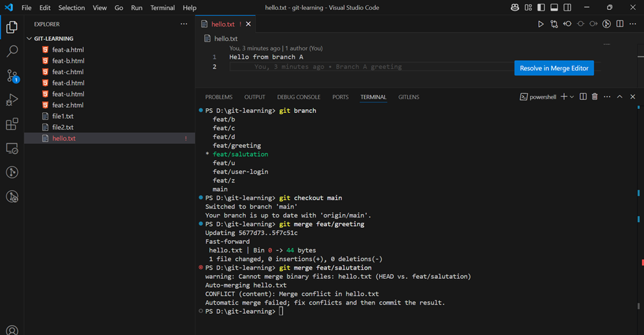Click the terminal prompt input cursor
644x335 pixels.
click(281, 312)
